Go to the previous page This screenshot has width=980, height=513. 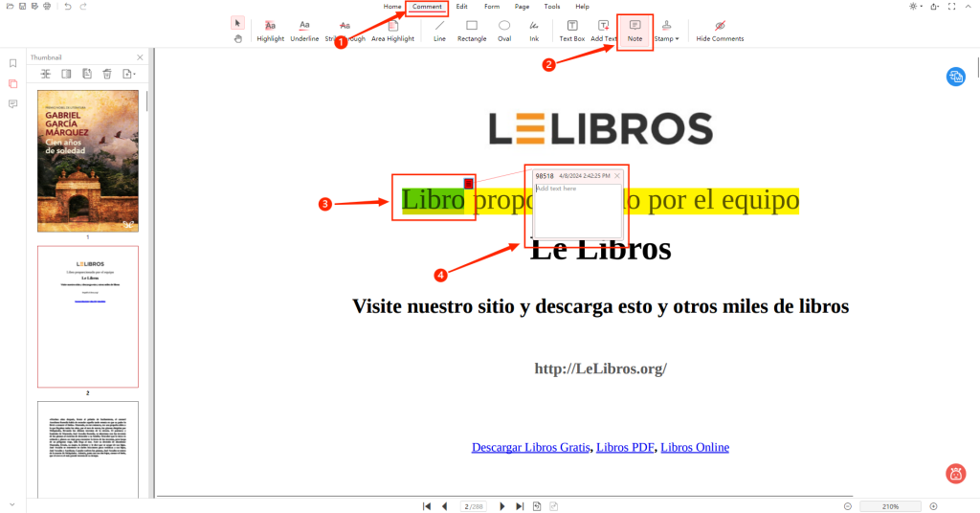[444, 506]
